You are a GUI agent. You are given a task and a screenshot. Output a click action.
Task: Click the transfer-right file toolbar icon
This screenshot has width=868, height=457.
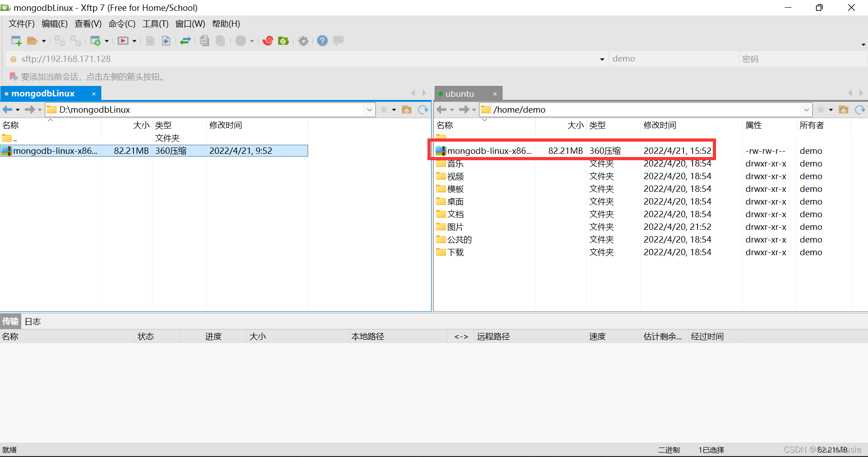(166, 41)
